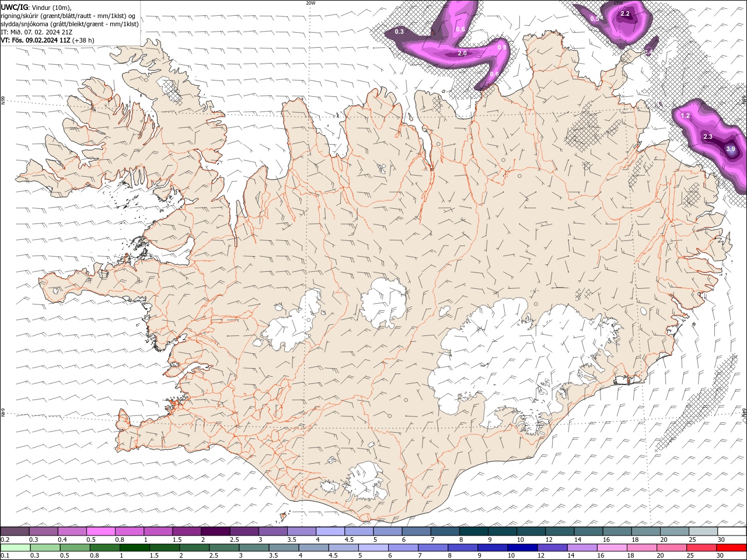Select the 0.2 swatch in snow scale
The width and height of the screenshot is (747, 560).
(15, 531)
